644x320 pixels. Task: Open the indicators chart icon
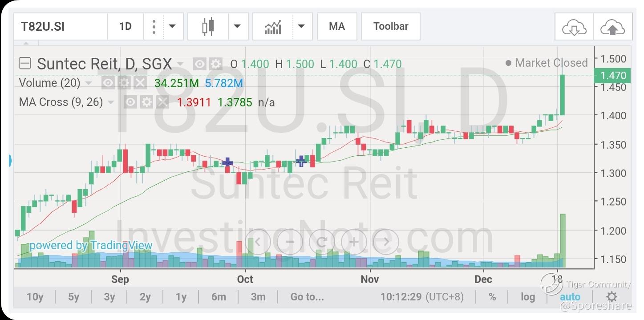tap(272, 26)
